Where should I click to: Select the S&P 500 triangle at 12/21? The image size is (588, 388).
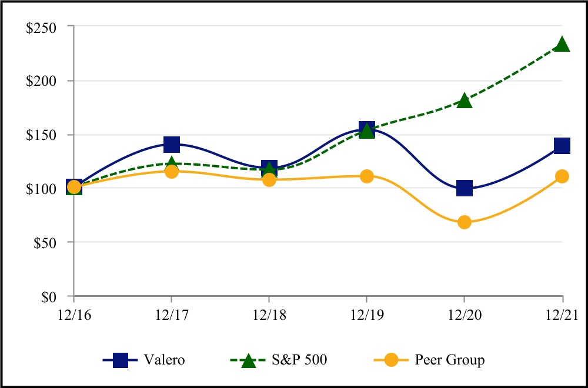click(562, 45)
